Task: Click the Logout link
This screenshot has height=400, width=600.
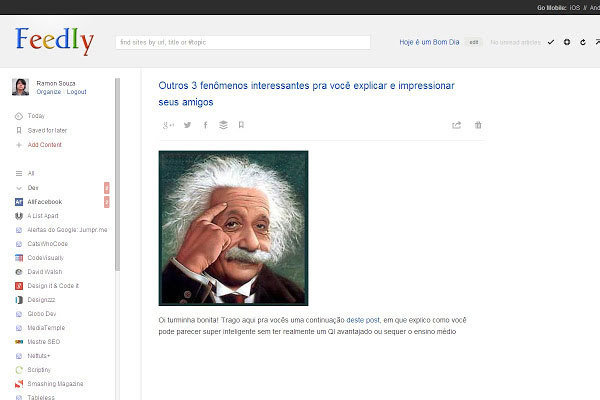Action: (x=77, y=92)
